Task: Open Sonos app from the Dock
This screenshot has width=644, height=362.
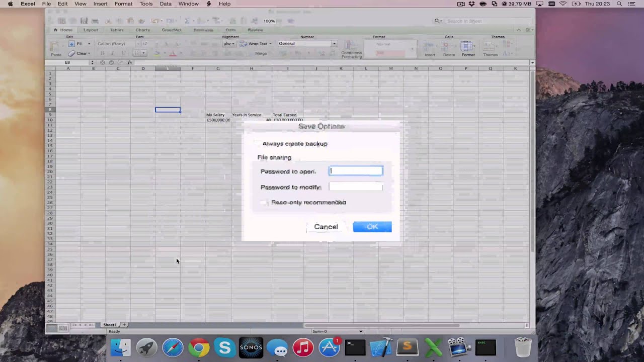Action: point(251,348)
